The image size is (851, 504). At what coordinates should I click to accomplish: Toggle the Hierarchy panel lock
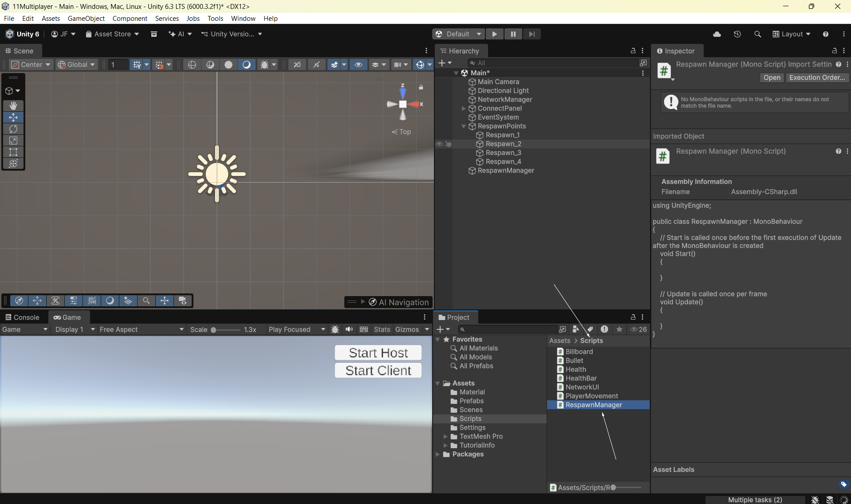coord(633,51)
